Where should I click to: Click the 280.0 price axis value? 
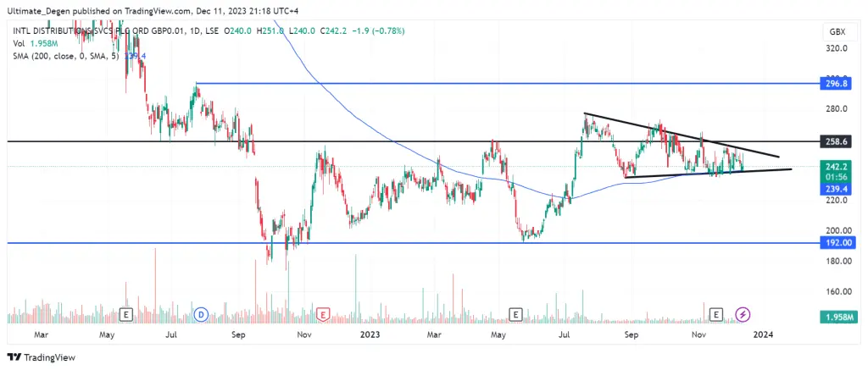click(837, 109)
